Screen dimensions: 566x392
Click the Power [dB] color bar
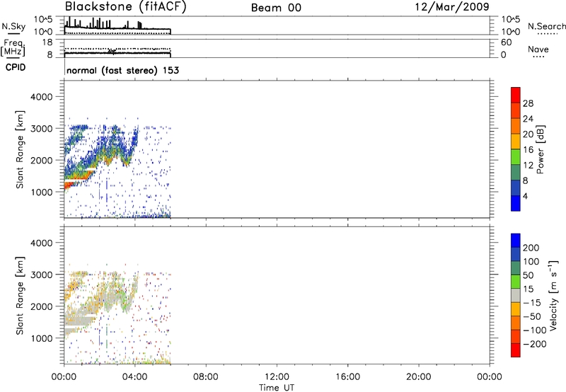pyautogui.click(x=516, y=149)
